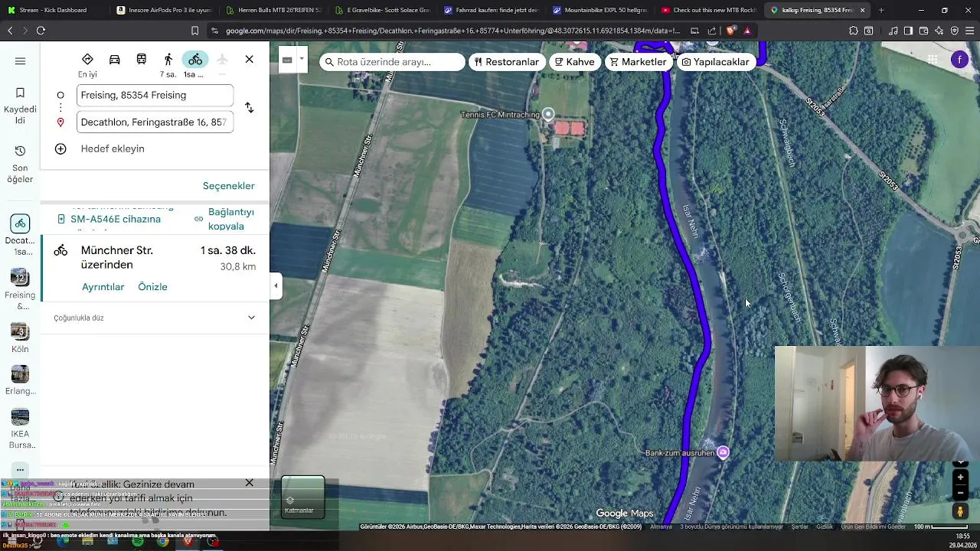Open recent Decathlon bike route shortcut
This screenshot has height=551, width=980.
click(20, 235)
